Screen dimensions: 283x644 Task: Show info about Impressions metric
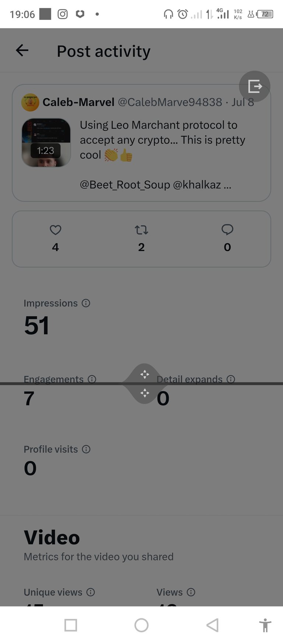click(86, 303)
